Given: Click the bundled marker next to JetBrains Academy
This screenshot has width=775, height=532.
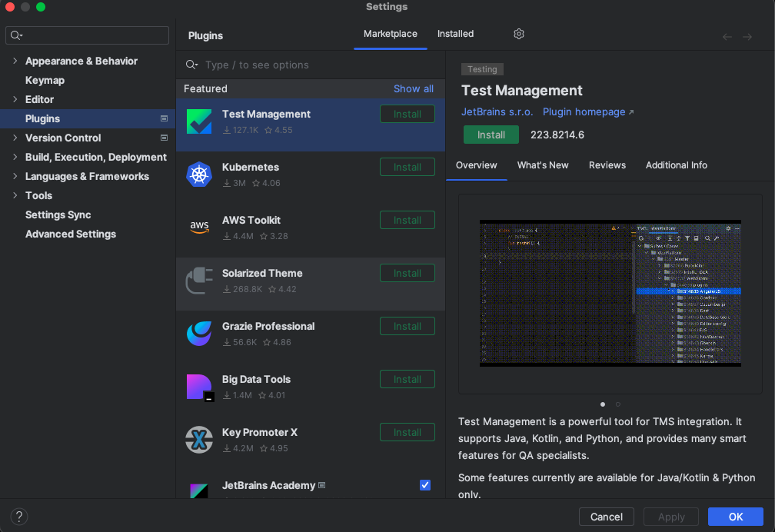Looking at the screenshot, I should (321, 486).
